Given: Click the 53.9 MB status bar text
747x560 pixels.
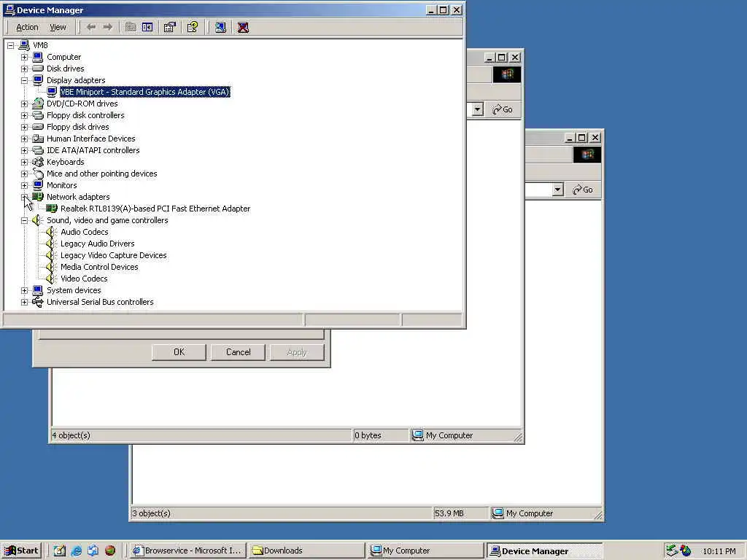Looking at the screenshot, I should coord(449,513).
